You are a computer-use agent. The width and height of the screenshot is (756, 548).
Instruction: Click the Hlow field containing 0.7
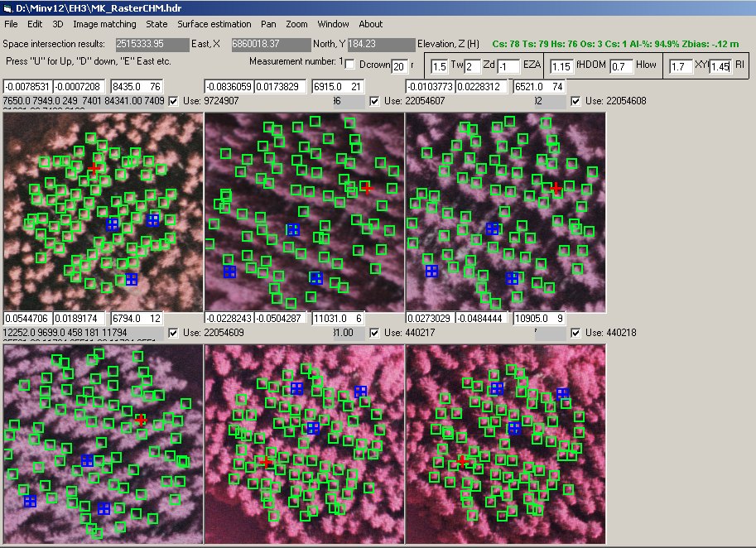pos(620,66)
